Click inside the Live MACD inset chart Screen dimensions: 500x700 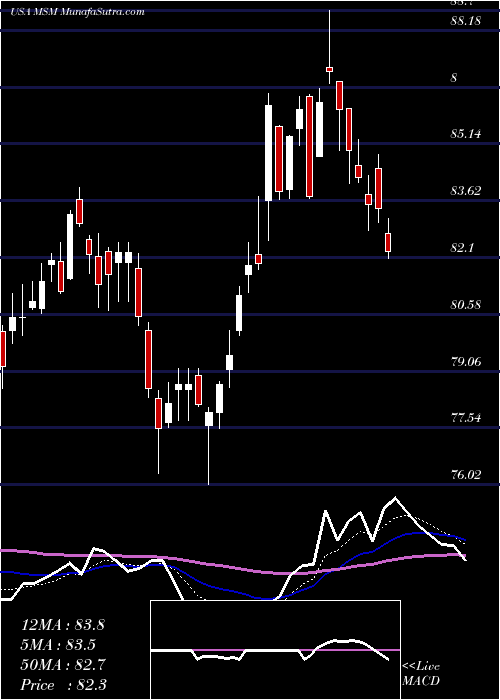pos(275,650)
